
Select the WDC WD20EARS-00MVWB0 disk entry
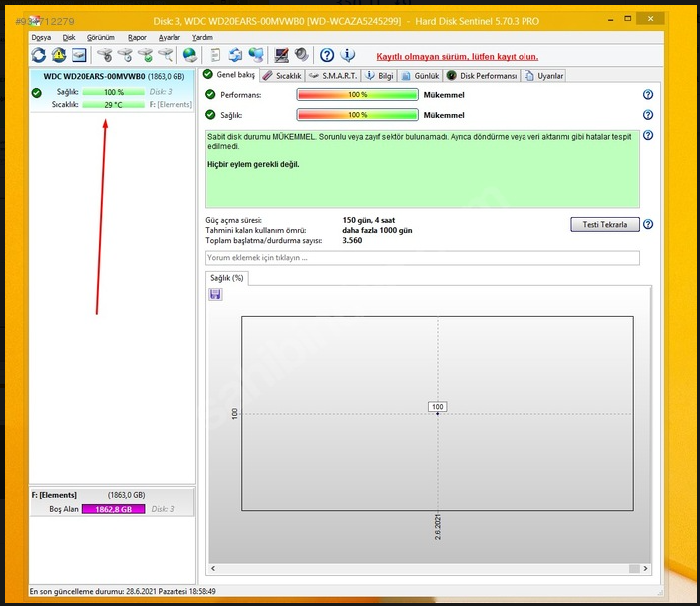(112, 90)
